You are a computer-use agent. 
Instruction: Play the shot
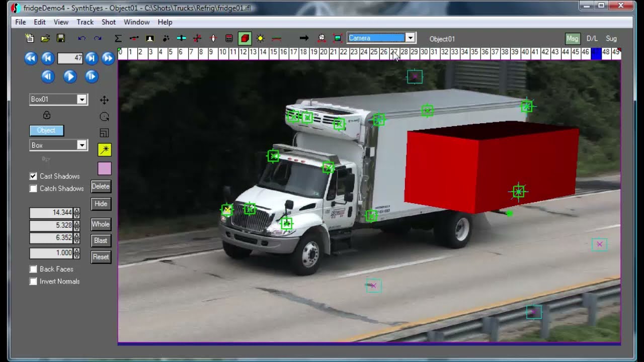(x=70, y=76)
